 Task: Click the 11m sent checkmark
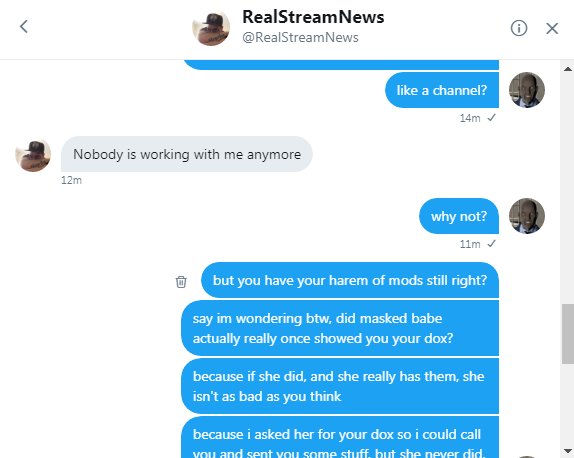point(491,243)
